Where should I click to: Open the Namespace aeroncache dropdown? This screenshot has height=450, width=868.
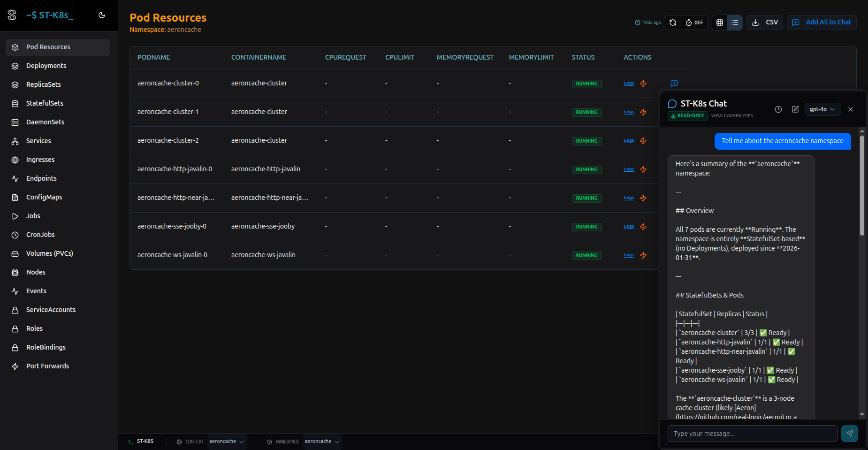(322, 442)
